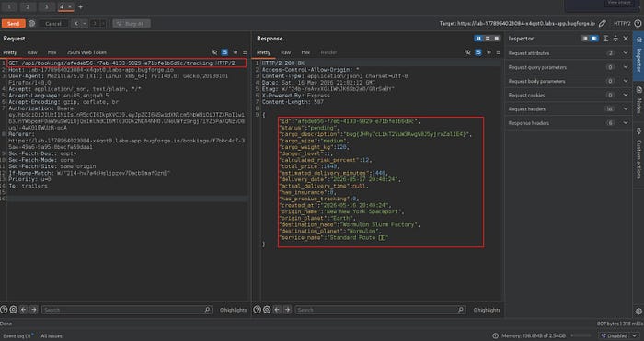Image resolution: width=644 pixels, height=341 pixels.
Task: Set Inspector layout to left option
Action: [585, 39]
